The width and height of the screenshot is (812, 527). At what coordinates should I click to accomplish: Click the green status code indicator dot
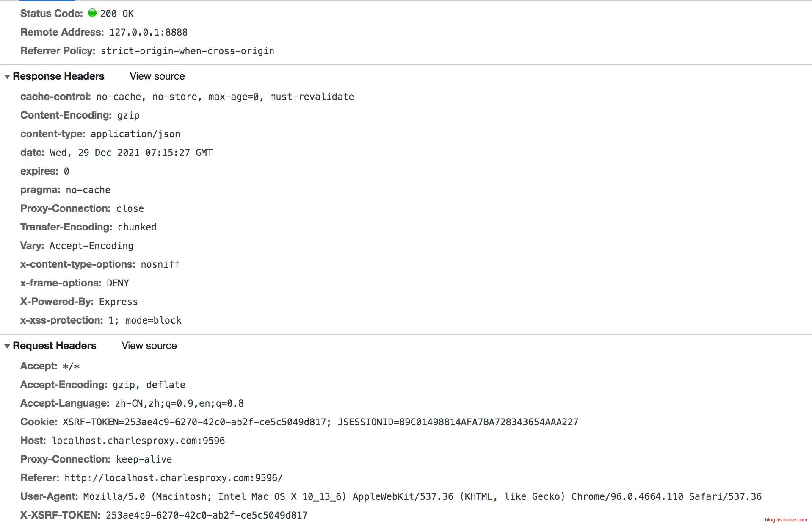pyautogui.click(x=92, y=13)
